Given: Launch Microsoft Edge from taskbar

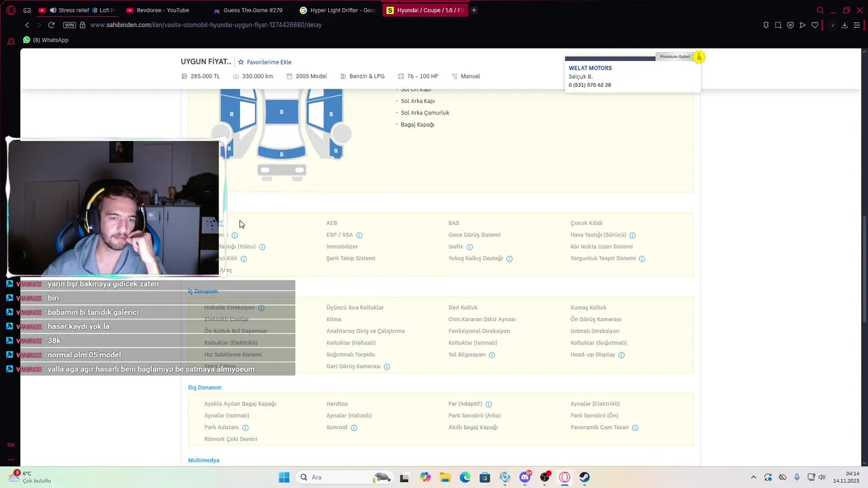Looking at the screenshot, I should (465, 477).
